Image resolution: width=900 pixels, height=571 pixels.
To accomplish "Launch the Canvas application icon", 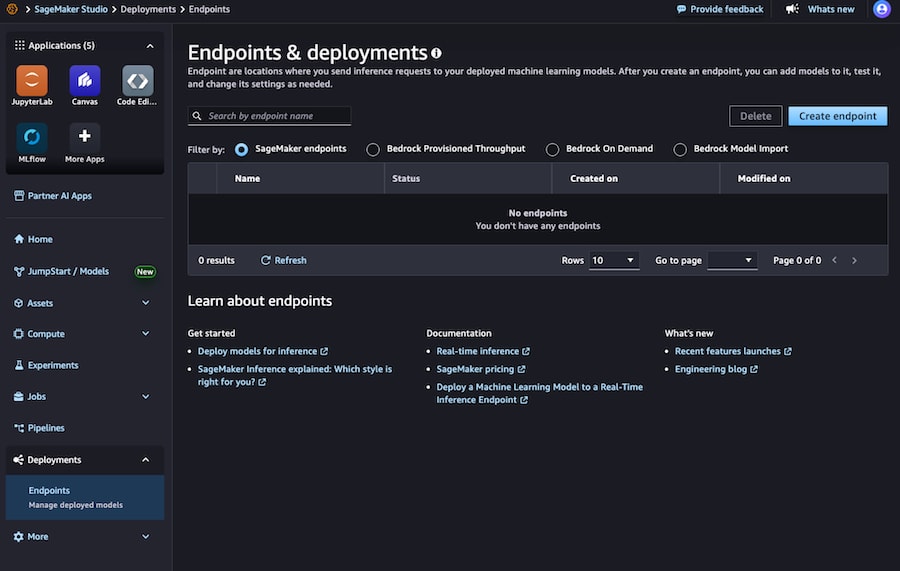I will [x=85, y=80].
